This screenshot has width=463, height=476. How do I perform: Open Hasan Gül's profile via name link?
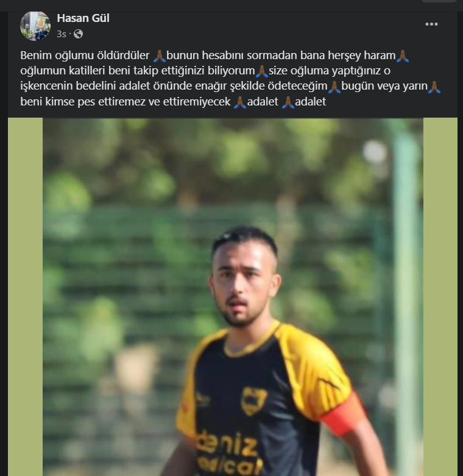pyautogui.click(x=83, y=18)
